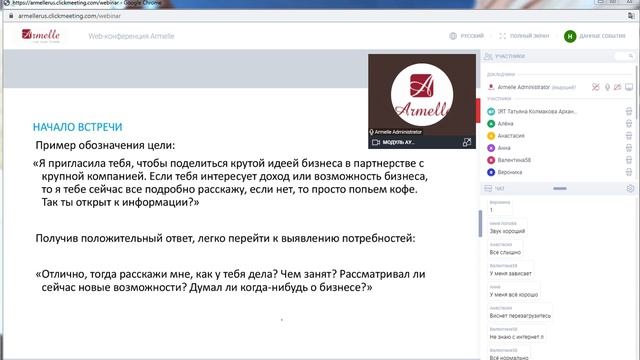The image size is (640, 360).
Task: Click the chat message 'У меня всё хорошо'
Action: click(514, 295)
